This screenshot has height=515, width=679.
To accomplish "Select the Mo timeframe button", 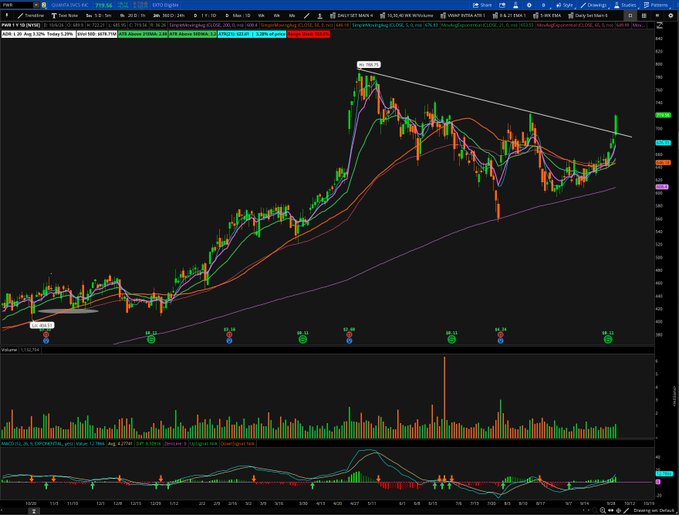I will coord(292,16).
